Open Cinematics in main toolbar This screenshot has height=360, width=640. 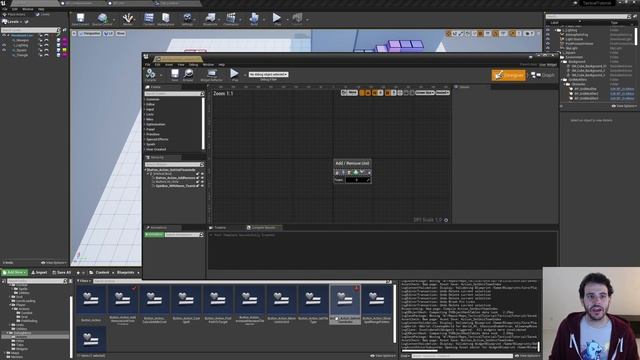point(231,19)
